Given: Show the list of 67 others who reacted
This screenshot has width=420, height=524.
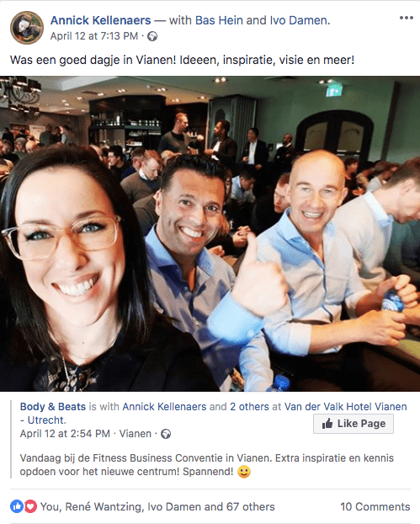Looking at the screenshot, I should tap(250, 507).
